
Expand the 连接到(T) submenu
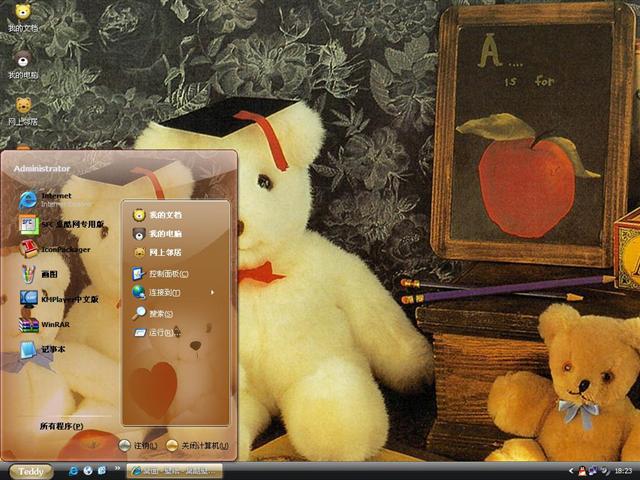(x=173, y=292)
